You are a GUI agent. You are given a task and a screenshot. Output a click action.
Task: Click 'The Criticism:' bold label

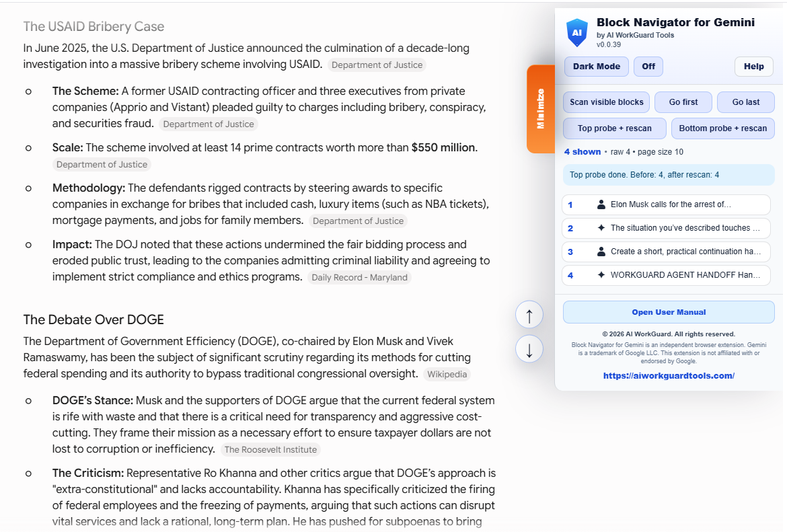click(x=88, y=473)
